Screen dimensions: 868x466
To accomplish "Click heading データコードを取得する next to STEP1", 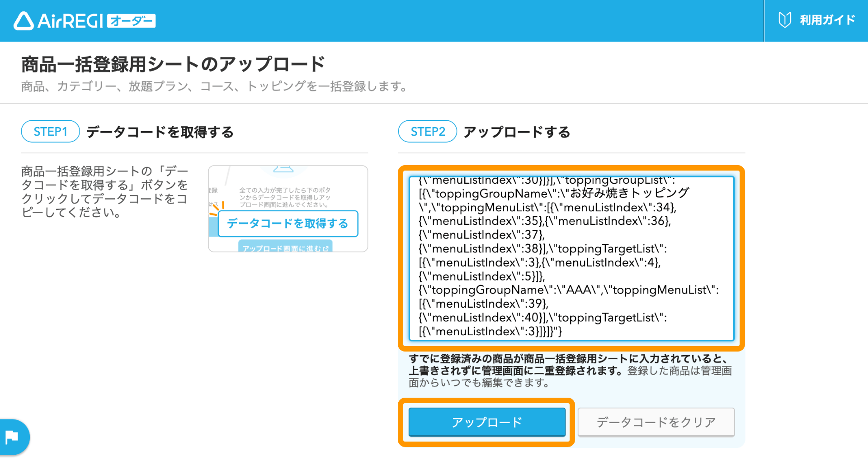I will 160,132.
